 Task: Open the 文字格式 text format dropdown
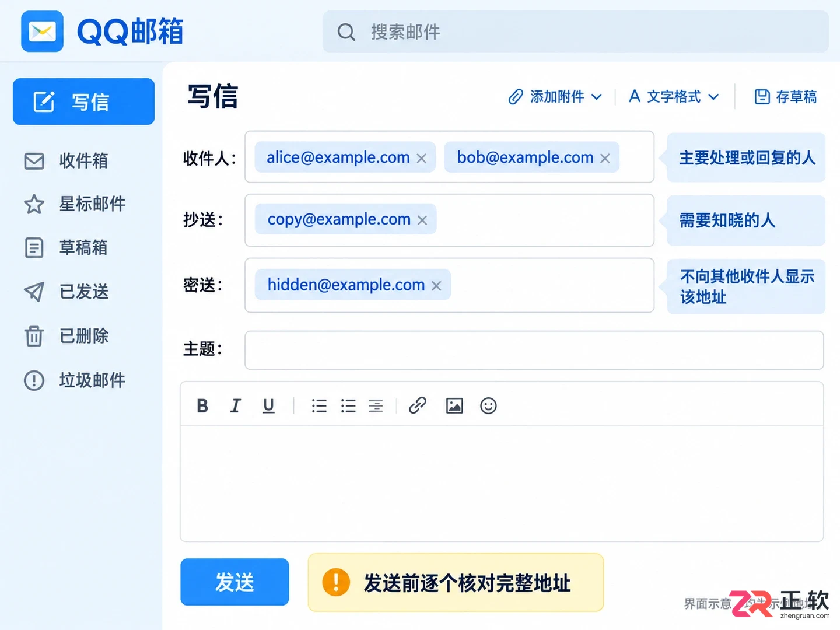tap(674, 97)
